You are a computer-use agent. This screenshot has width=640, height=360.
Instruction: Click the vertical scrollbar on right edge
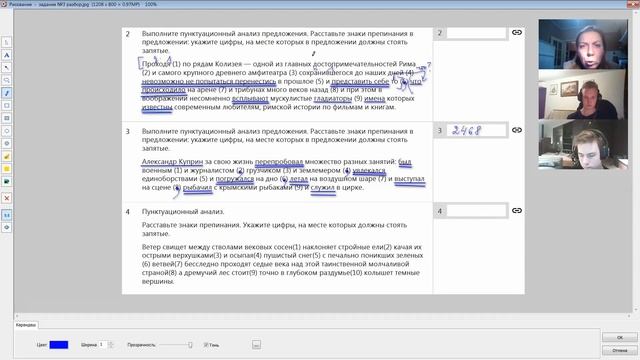tap(636, 161)
